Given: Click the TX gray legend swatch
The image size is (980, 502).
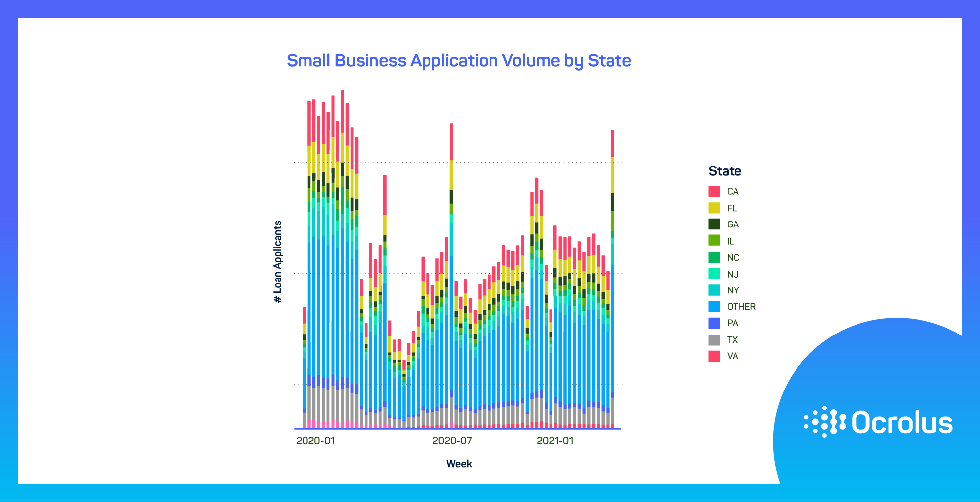Looking at the screenshot, I should point(714,339).
